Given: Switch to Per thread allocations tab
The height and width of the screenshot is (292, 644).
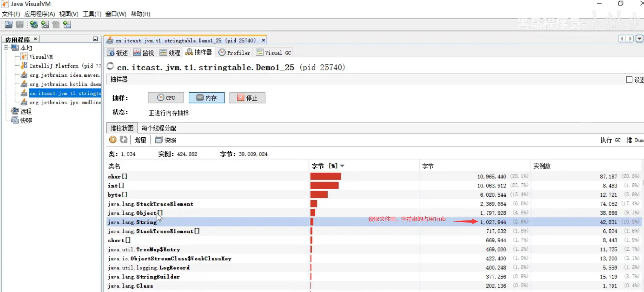Looking at the screenshot, I should coord(159,128).
